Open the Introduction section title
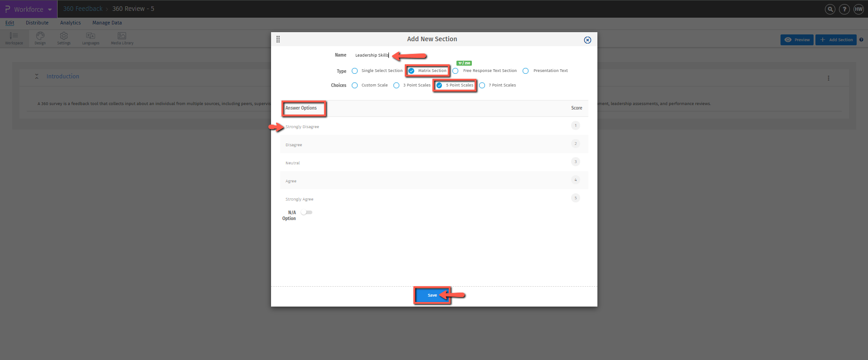Image resolution: width=868 pixels, height=360 pixels. (63, 77)
